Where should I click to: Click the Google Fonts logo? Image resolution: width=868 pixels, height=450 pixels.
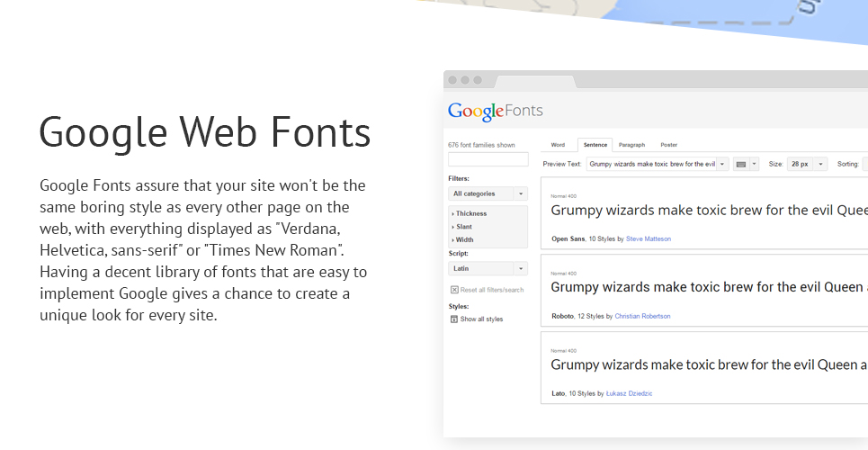tap(496, 111)
